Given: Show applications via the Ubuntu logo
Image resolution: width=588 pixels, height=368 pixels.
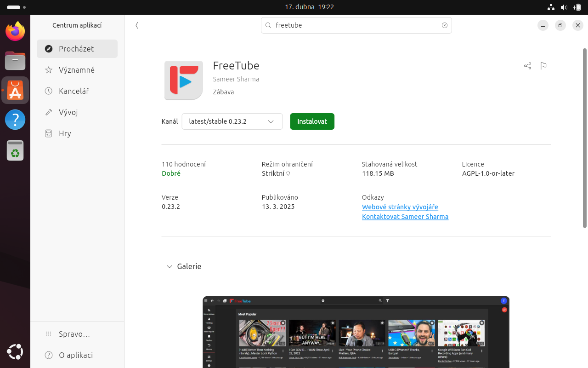Looking at the screenshot, I should (15, 352).
